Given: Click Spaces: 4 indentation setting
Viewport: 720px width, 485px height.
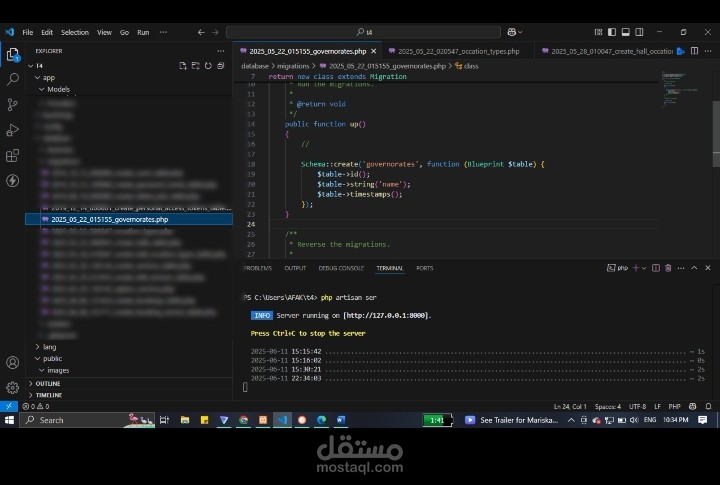Looking at the screenshot, I should coord(608,406).
